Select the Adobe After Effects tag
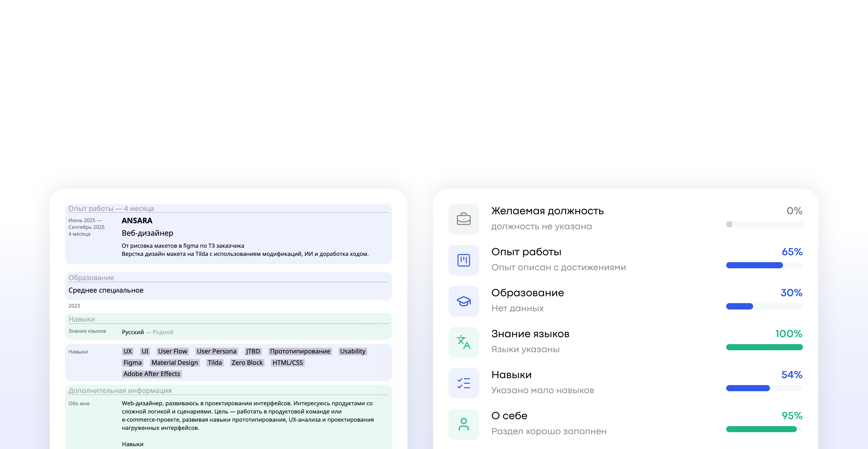This screenshot has height=449, width=868. tap(152, 374)
